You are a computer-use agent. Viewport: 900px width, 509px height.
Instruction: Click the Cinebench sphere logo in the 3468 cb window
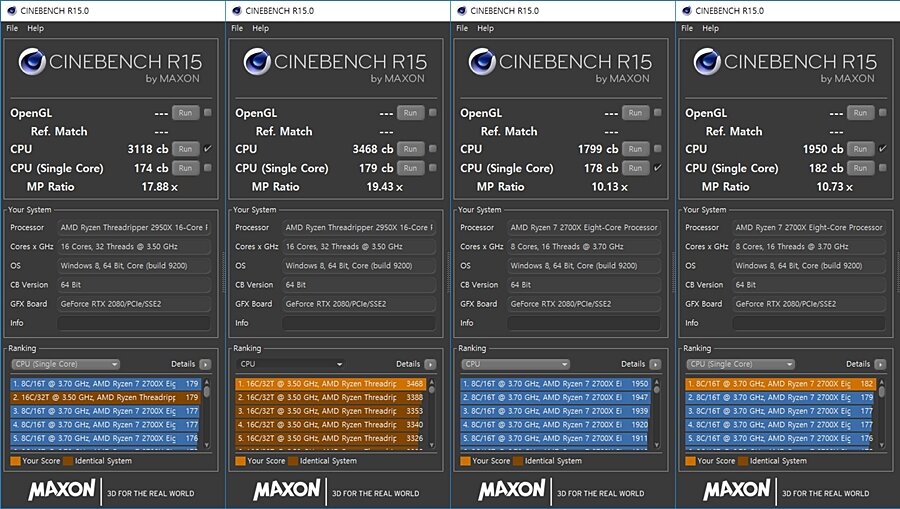[x=257, y=62]
